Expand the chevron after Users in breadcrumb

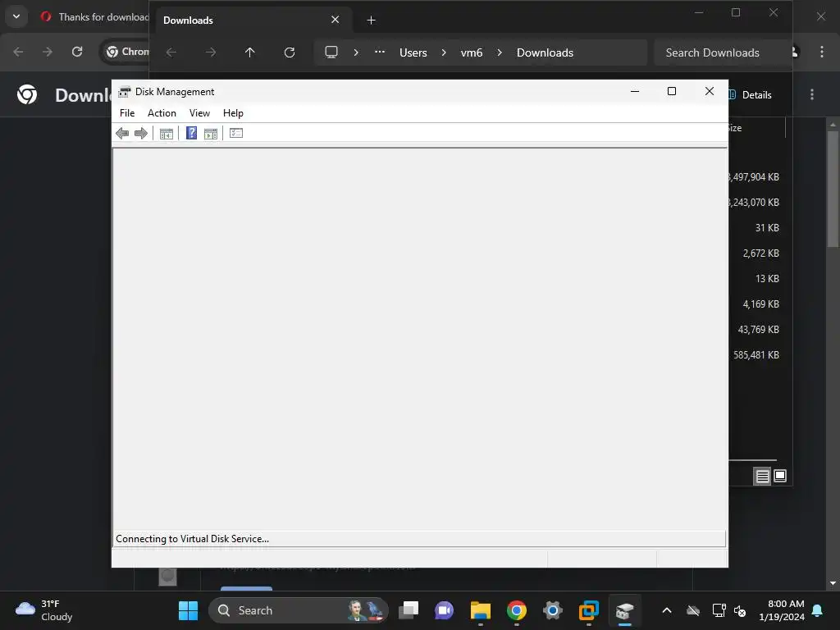click(444, 52)
